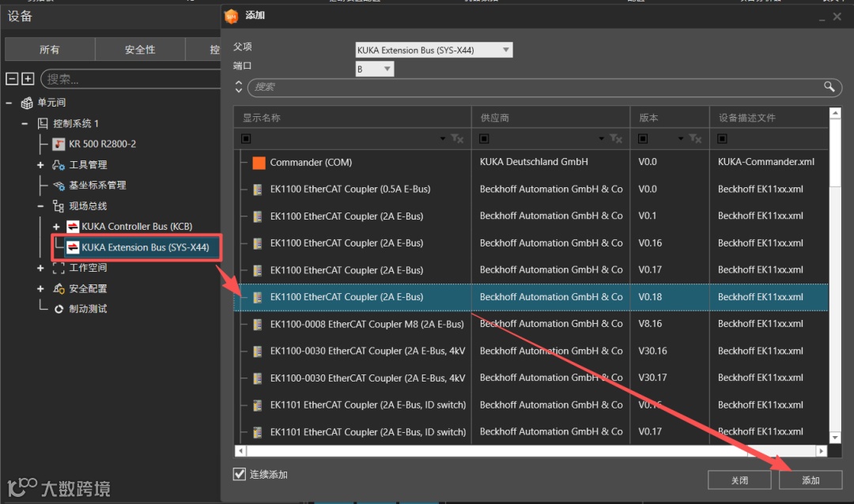Screen dimensions: 854x504
Task: Toggle 设备描述文件 filter checkbox
Action: (x=722, y=139)
